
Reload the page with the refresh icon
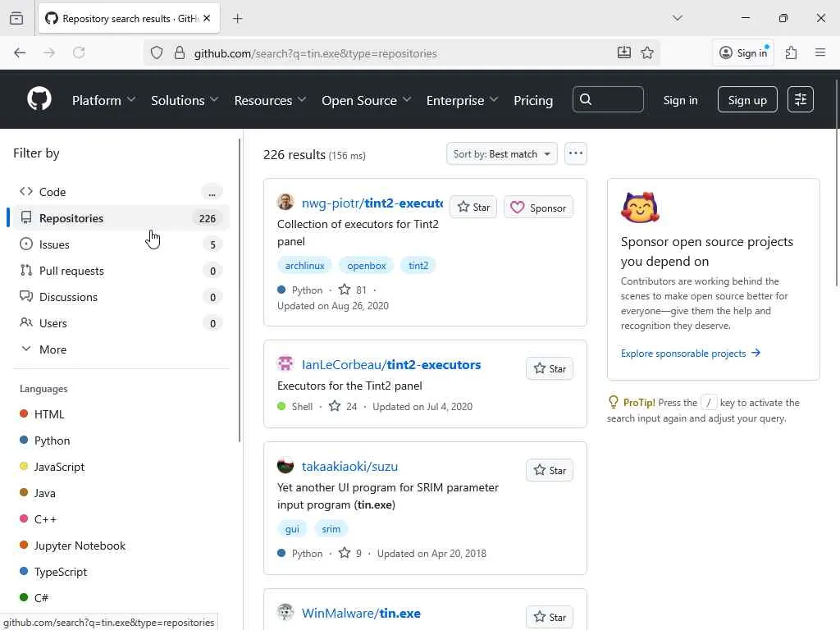pyautogui.click(x=79, y=52)
